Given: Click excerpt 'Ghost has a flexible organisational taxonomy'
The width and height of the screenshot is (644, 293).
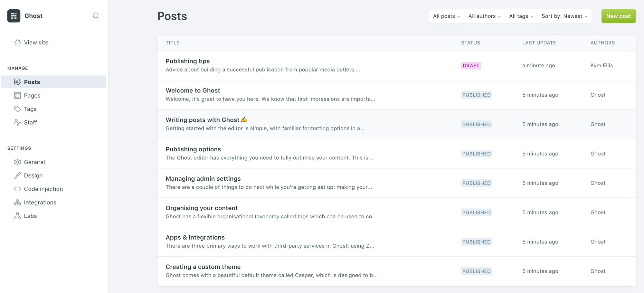Looking at the screenshot, I should 271,216.
